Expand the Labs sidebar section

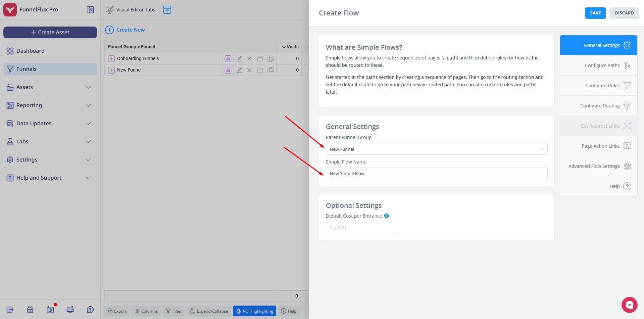50,142
